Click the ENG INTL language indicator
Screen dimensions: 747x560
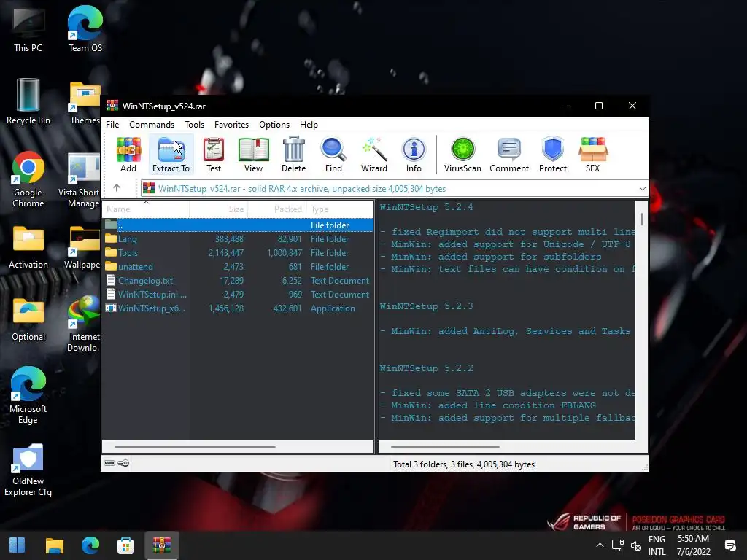click(657, 545)
